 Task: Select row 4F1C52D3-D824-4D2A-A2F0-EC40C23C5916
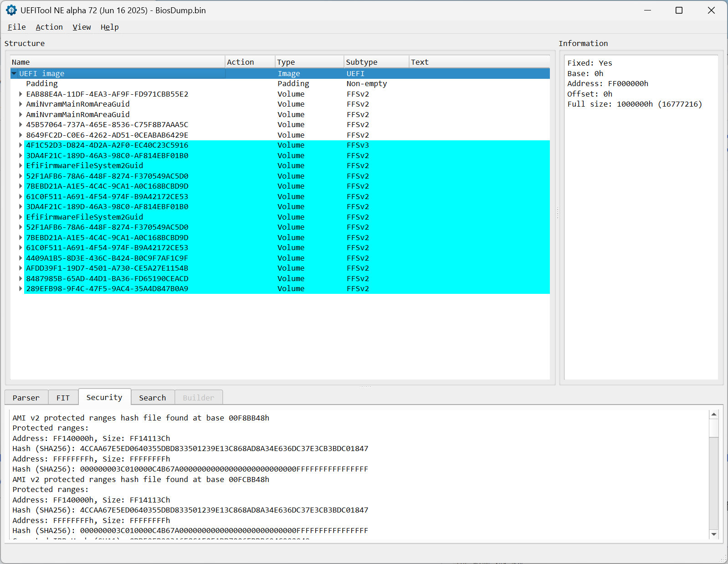[x=280, y=145]
